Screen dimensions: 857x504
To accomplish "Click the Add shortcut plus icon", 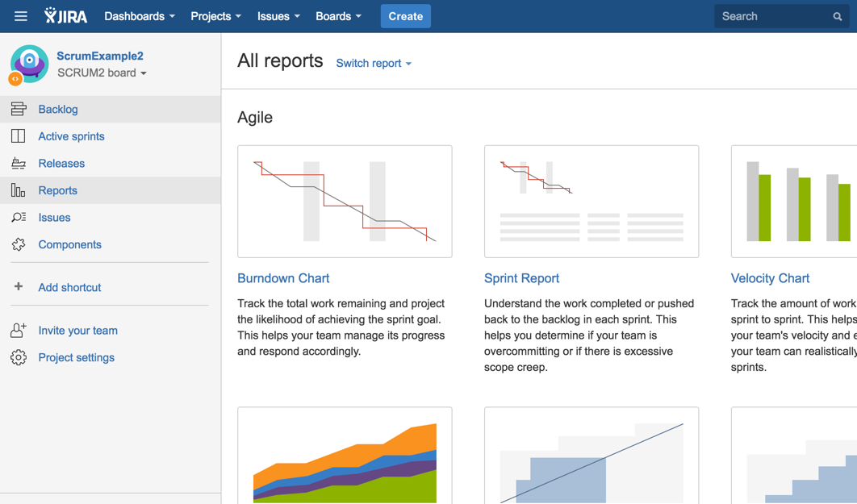I will 19,286.
